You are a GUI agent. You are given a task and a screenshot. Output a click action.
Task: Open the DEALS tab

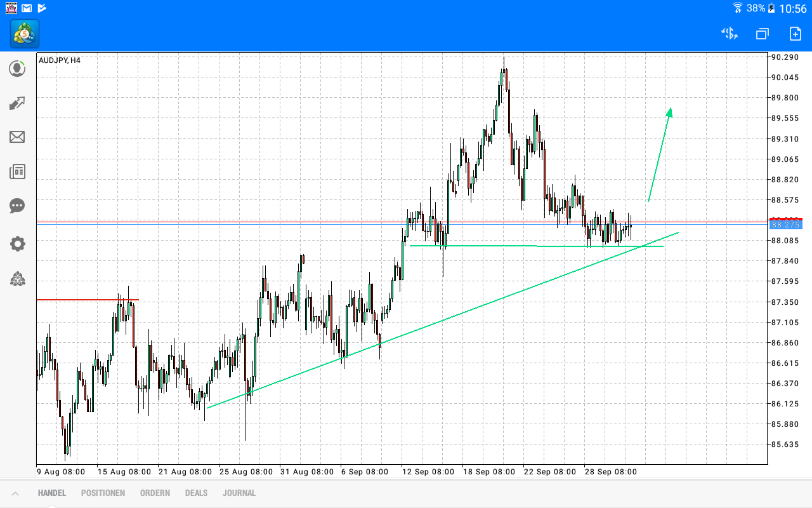pos(196,493)
